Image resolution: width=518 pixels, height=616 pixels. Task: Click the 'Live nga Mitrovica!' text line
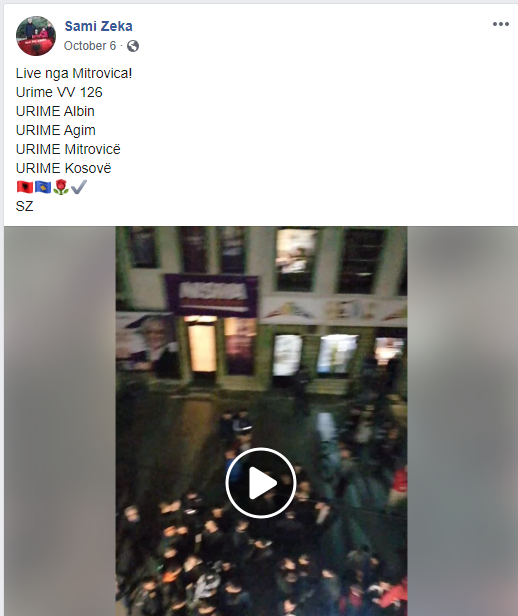(x=74, y=73)
